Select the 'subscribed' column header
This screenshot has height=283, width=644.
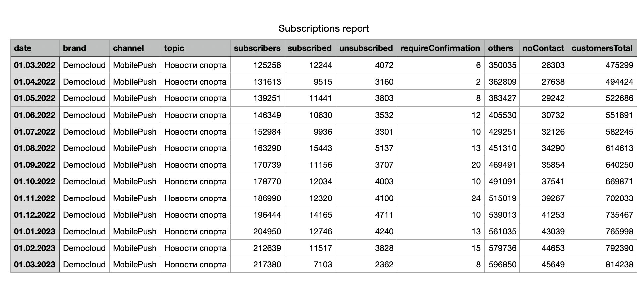(x=310, y=48)
